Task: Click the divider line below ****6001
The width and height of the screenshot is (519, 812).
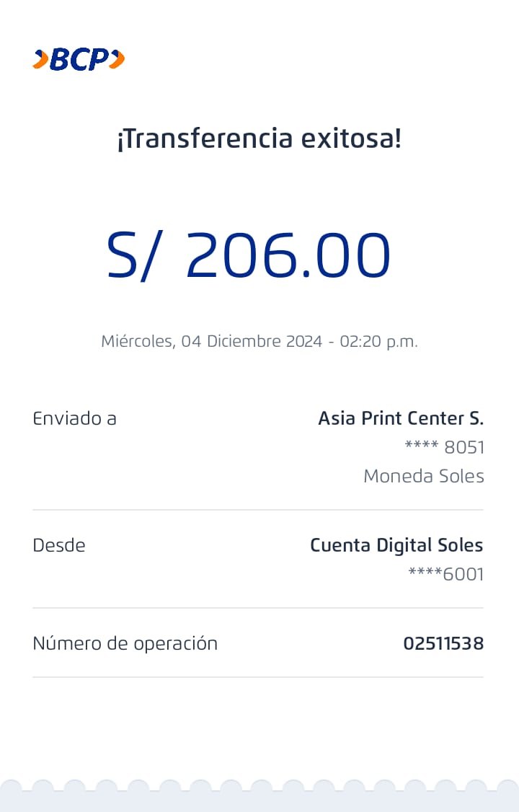Action: [x=258, y=608]
